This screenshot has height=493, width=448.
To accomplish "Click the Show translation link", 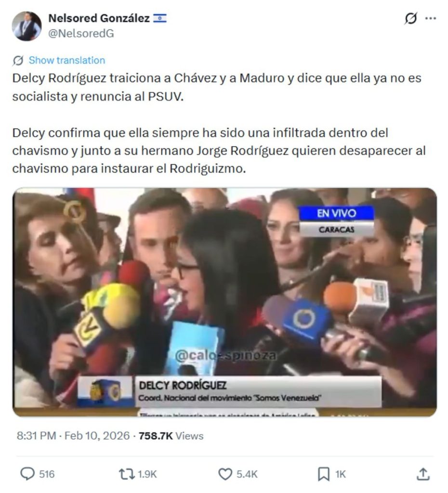I will coord(66,60).
